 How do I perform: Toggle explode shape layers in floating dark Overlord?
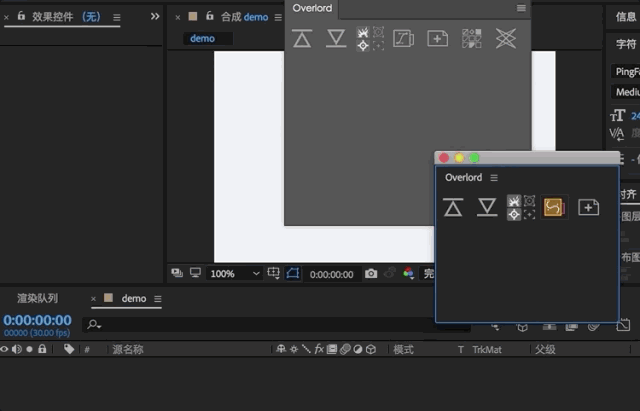pyautogui.click(x=514, y=201)
